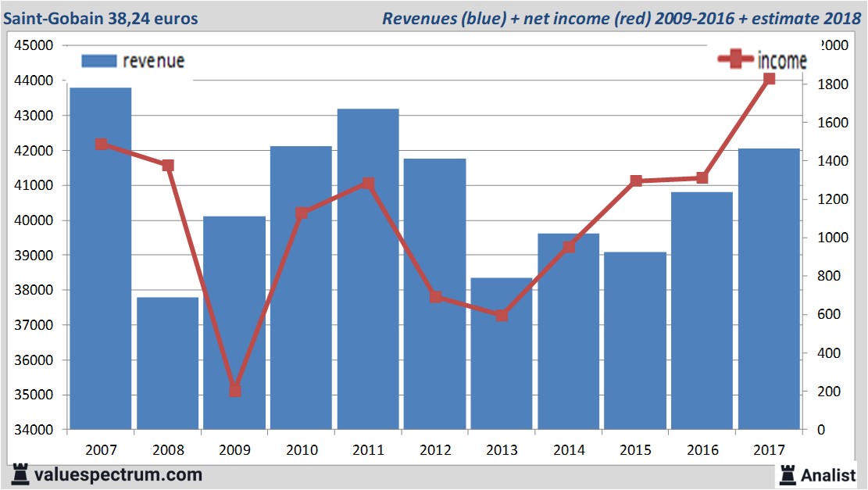This screenshot has width=868, height=490.
Task: Click the valuespectrum.com rook logo icon
Action: (19, 474)
